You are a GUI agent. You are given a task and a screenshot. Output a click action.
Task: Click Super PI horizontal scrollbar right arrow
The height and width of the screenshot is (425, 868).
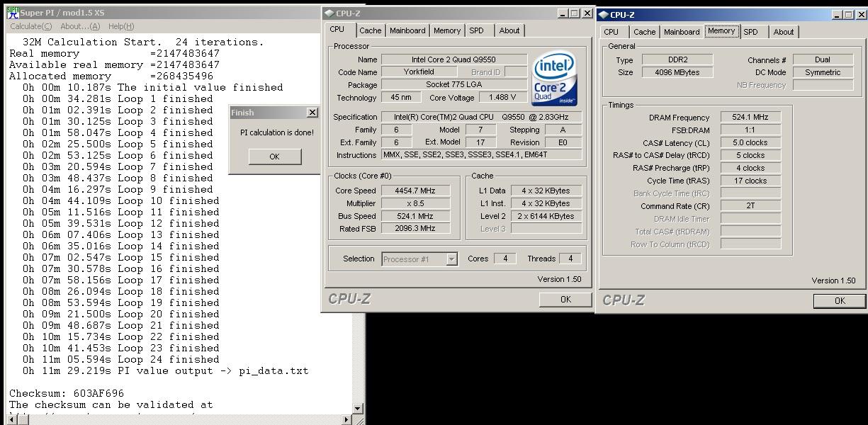click(x=346, y=419)
